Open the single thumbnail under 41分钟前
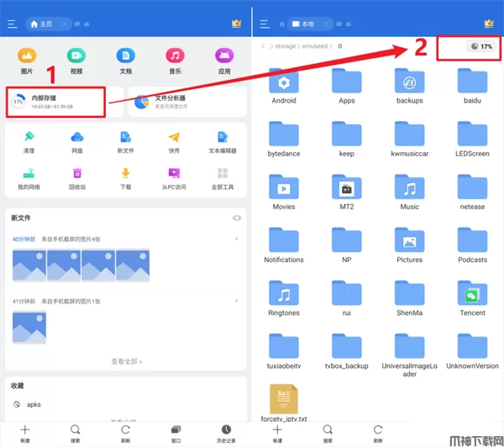The height and width of the screenshot is (447, 504). pos(29,327)
